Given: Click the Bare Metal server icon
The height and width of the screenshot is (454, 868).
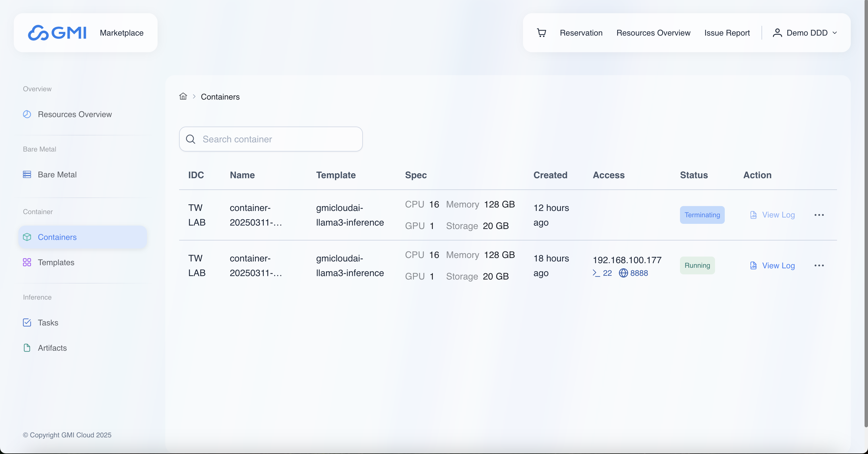Looking at the screenshot, I should 27,174.
